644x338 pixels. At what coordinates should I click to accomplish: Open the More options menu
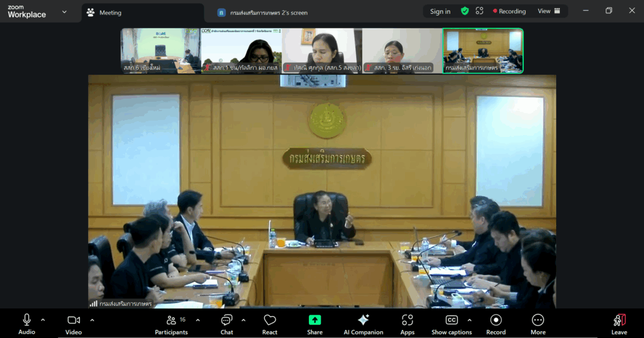tap(538, 324)
